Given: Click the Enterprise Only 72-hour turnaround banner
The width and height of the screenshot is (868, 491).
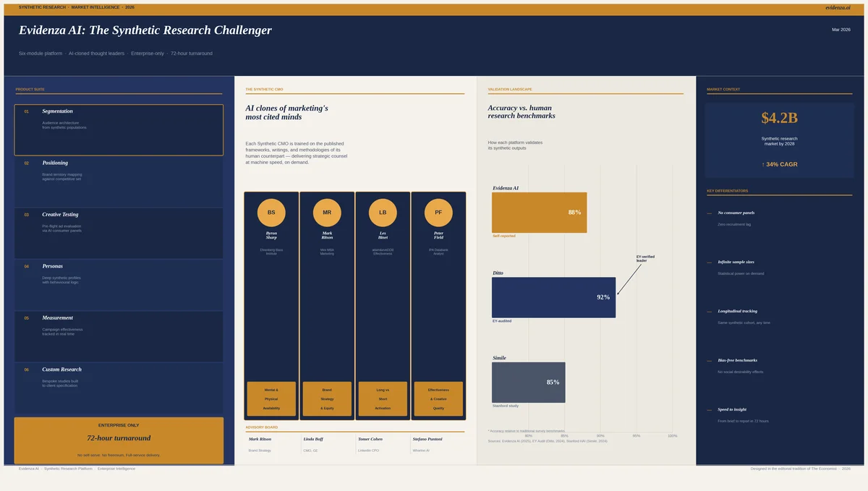Looking at the screenshot, I should tap(119, 440).
